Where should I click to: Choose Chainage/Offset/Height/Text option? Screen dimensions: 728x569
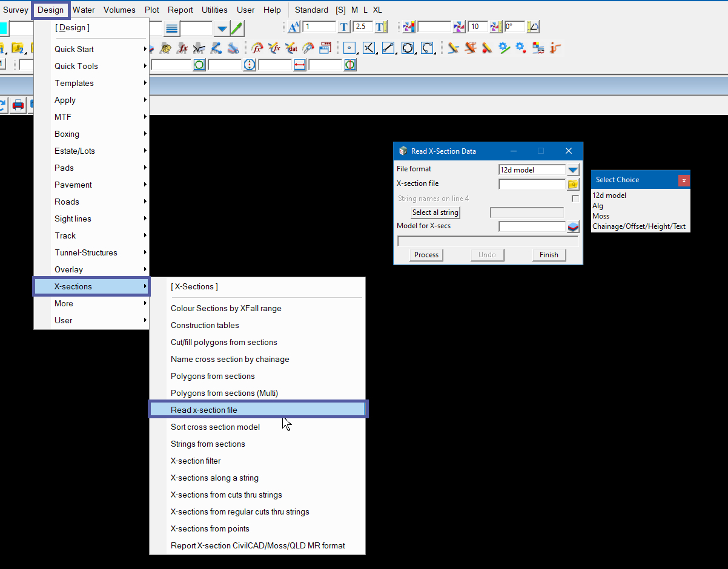click(640, 226)
